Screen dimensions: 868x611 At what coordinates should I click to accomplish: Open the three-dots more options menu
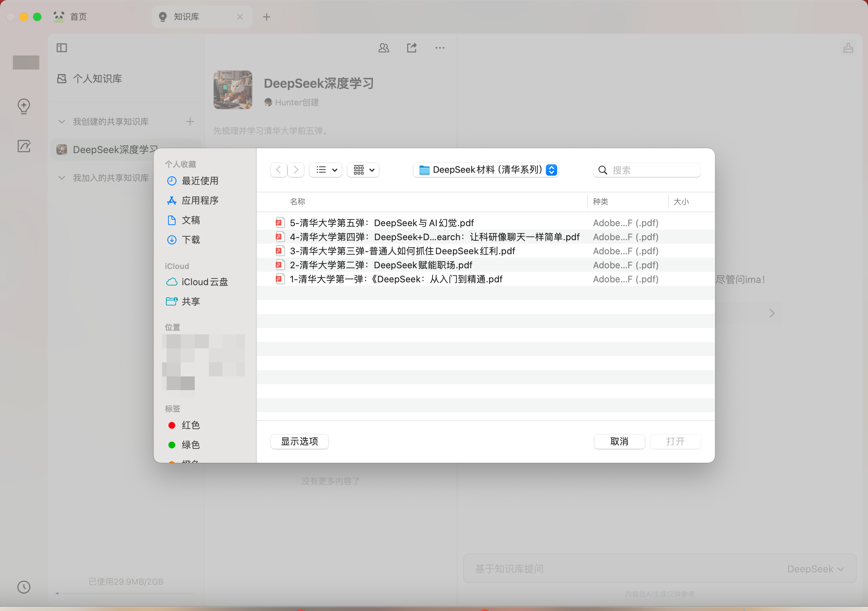439,48
